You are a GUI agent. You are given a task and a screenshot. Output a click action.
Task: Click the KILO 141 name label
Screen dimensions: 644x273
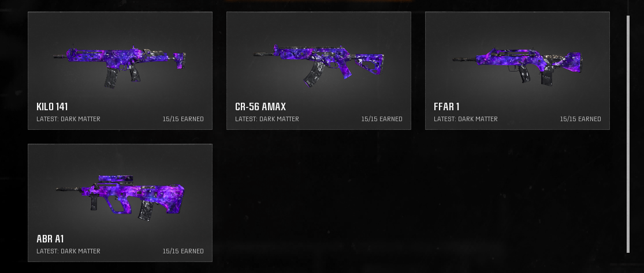click(x=52, y=107)
